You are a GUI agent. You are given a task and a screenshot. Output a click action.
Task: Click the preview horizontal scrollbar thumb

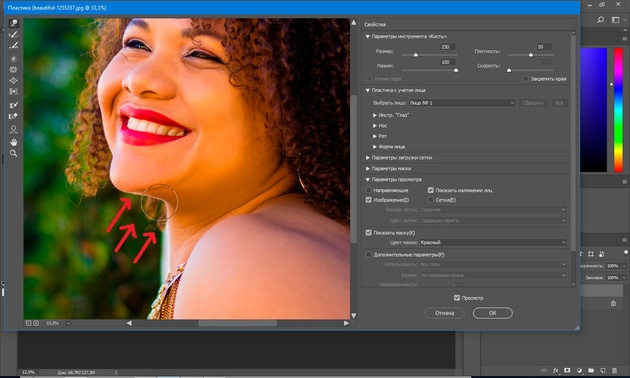[237, 323]
